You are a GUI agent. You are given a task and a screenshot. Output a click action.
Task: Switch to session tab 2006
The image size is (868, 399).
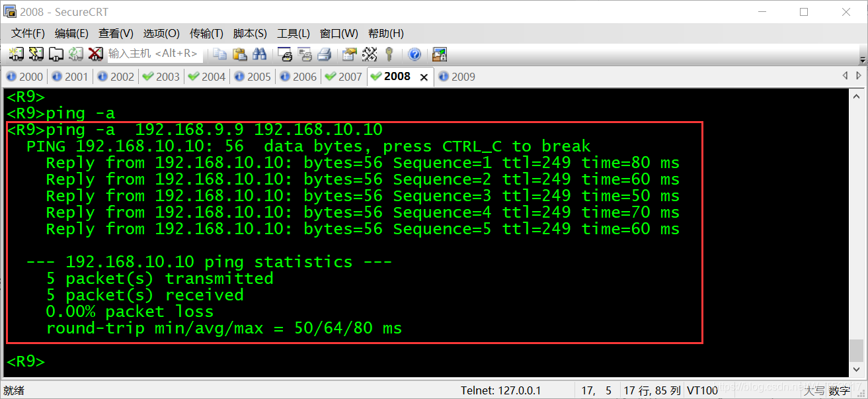[x=298, y=77]
